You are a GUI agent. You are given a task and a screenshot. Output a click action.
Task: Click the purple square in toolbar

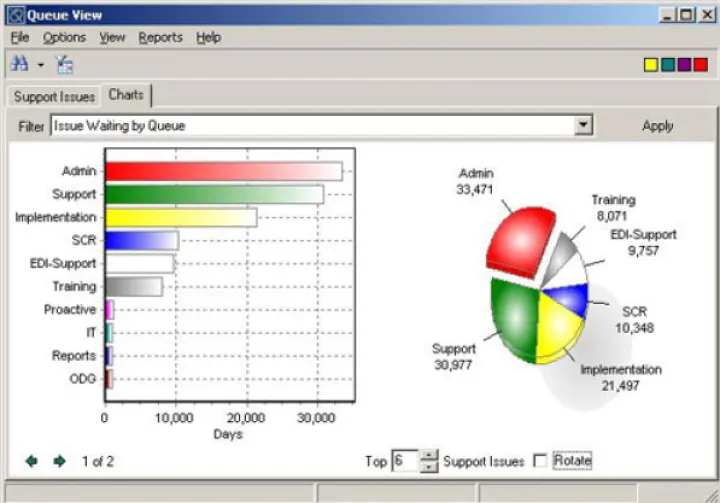(x=684, y=65)
